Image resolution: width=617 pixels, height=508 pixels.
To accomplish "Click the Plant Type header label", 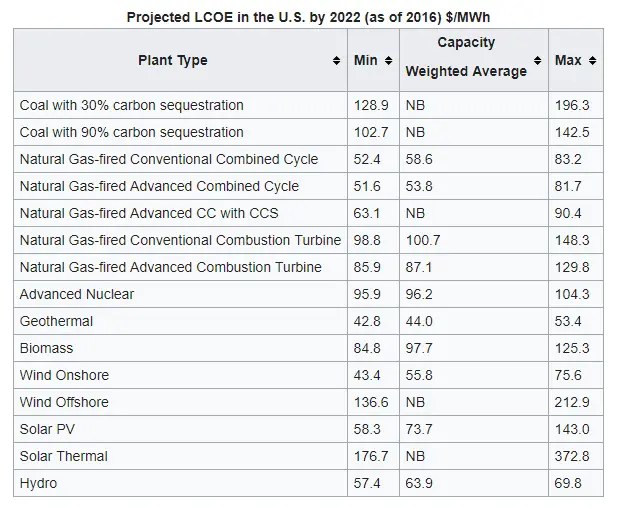I will point(173,61).
